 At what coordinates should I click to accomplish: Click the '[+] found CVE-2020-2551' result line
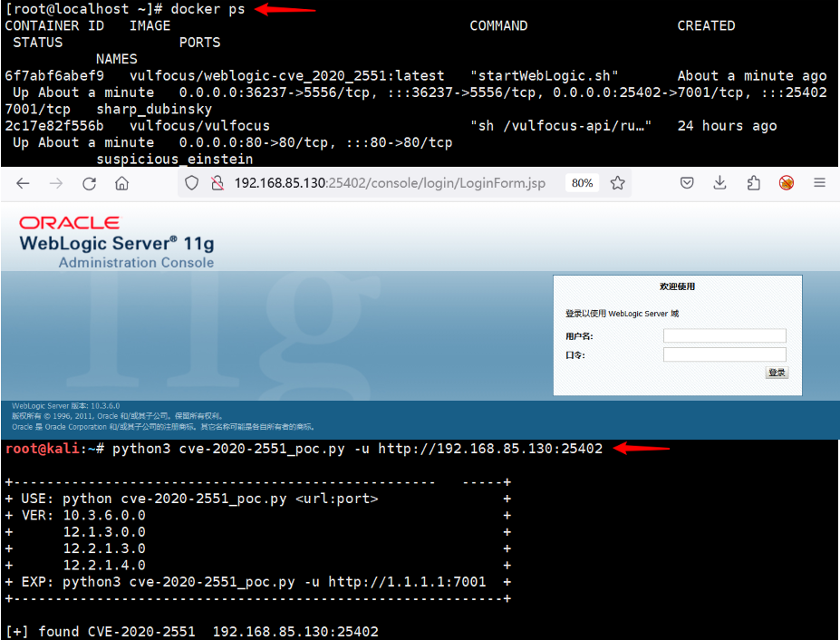[192, 632]
